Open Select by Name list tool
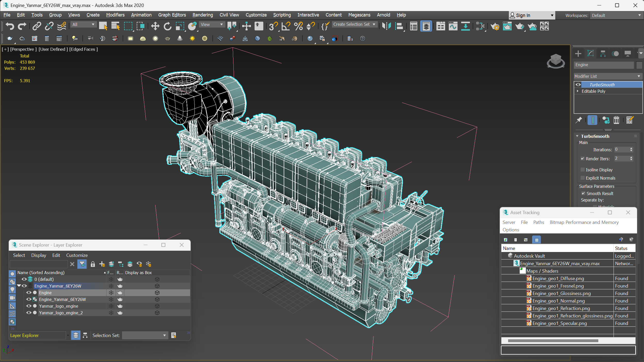Image resolution: width=644 pixels, height=362 pixels. click(116, 26)
